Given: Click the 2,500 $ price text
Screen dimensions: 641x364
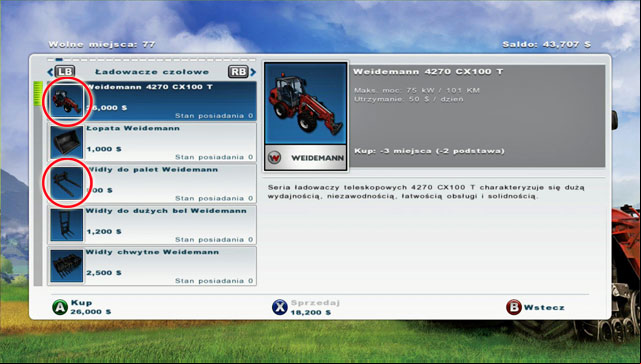Looking at the screenshot, I should click(x=104, y=273).
